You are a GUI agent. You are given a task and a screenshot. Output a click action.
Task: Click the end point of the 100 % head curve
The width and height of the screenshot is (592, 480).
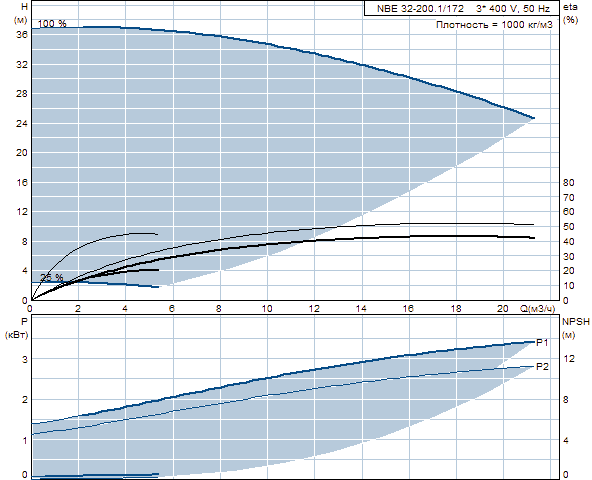533,118
